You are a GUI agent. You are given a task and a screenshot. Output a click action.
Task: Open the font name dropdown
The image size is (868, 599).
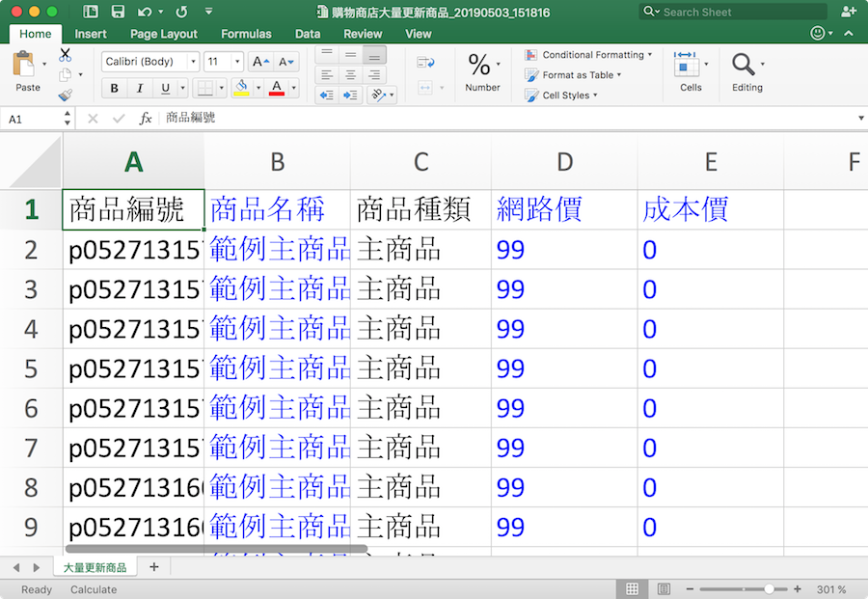click(193, 62)
